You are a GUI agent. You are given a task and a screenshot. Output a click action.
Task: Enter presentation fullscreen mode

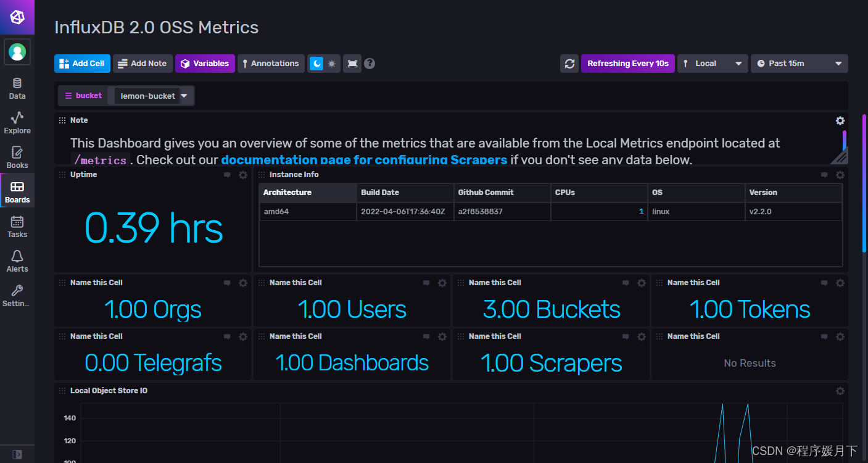click(352, 64)
